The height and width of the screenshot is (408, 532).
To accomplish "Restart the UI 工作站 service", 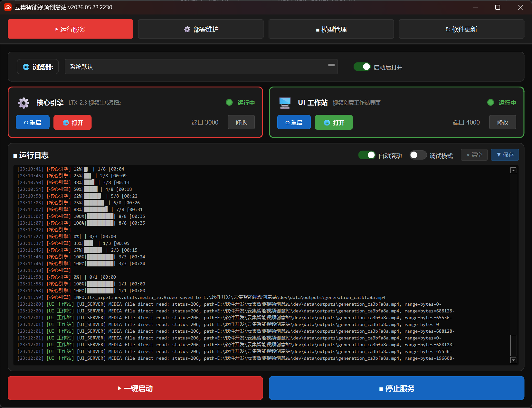I will [x=294, y=122].
